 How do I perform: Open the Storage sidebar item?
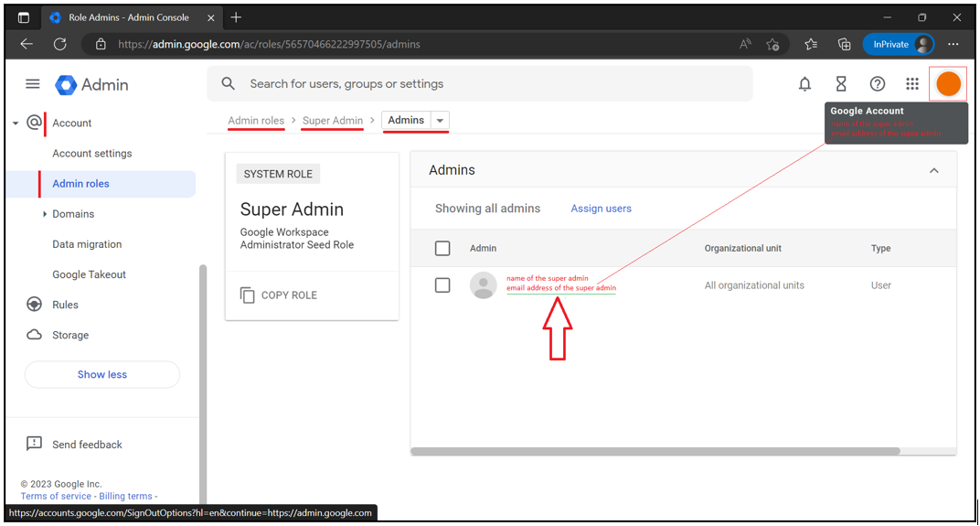pyautogui.click(x=70, y=335)
